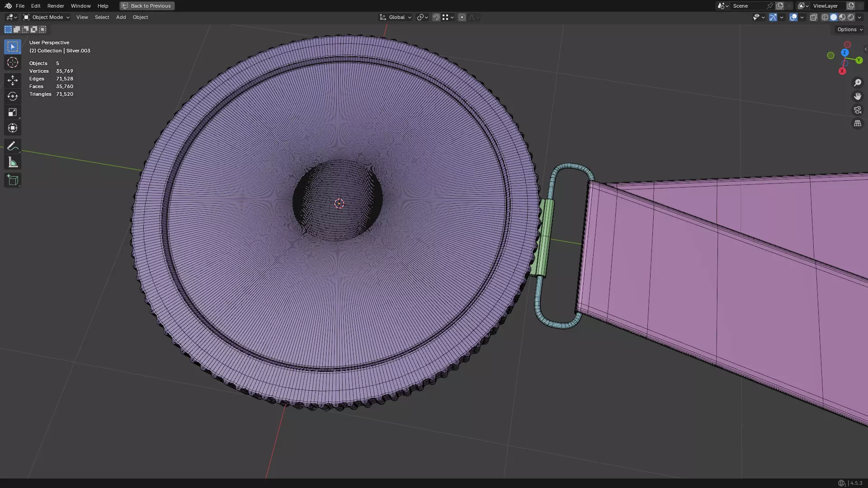Toggle viewport overlays

click(793, 17)
